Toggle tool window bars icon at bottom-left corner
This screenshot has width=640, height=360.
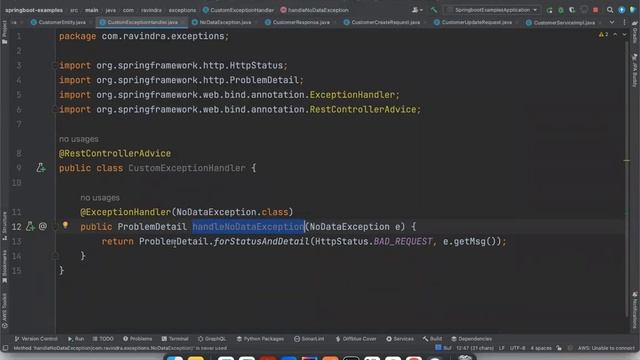click(x=5, y=348)
